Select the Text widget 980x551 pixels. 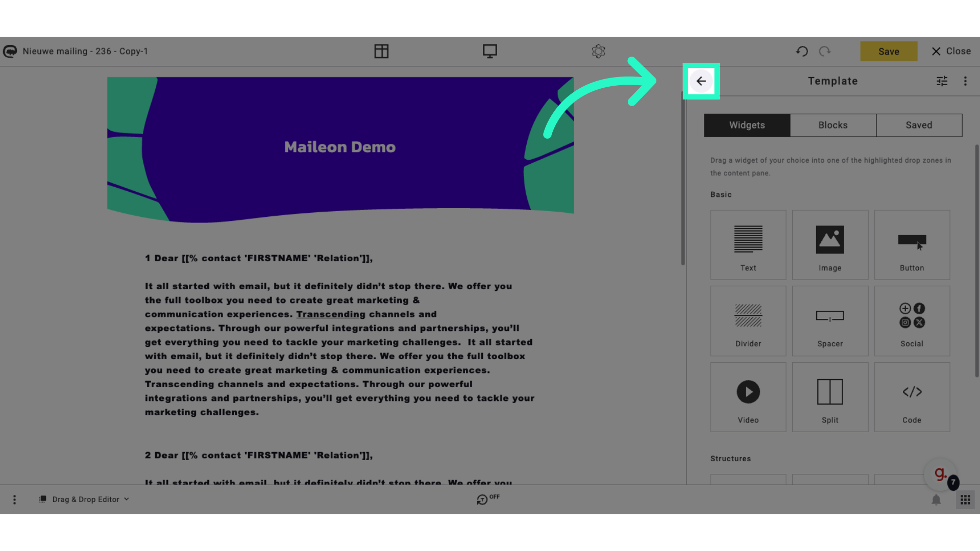748,245
